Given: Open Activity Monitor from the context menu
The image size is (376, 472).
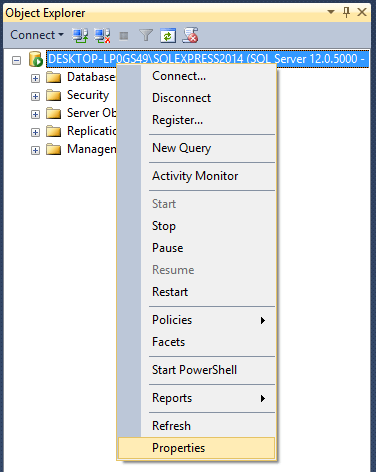Looking at the screenshot, I should click(x=197, y=176).
